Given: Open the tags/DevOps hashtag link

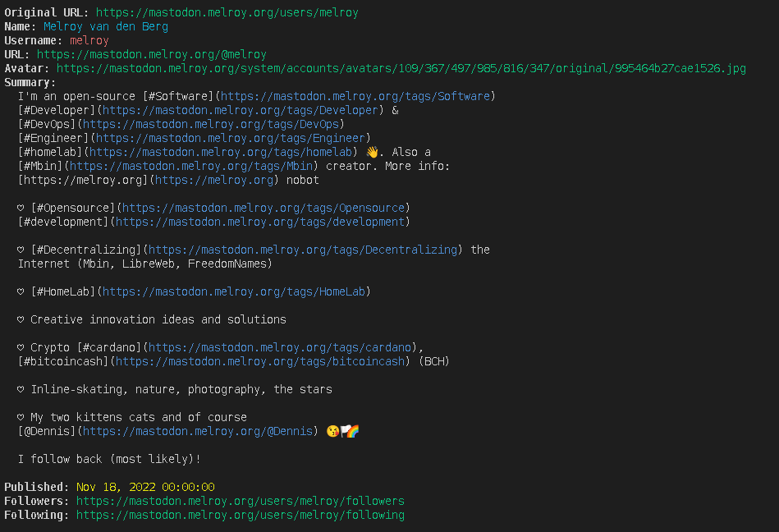Looking at the screenshot, I should [211, 124].
